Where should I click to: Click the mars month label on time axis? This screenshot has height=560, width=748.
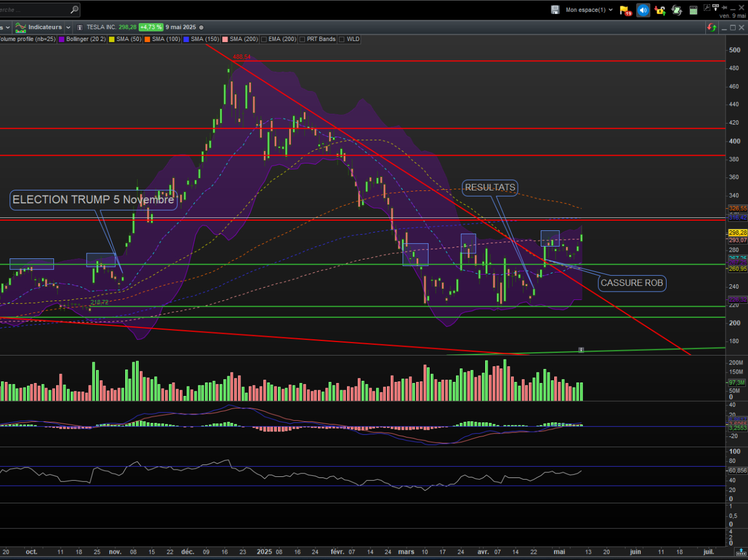(406, 552)
